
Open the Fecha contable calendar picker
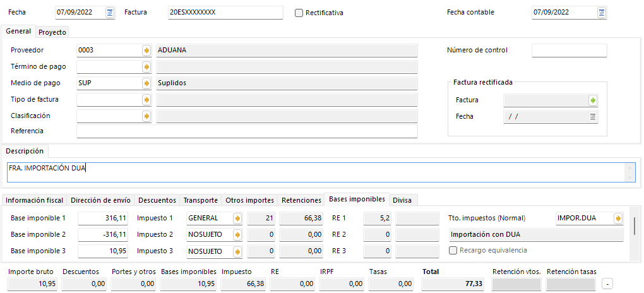tap(601, 13)
